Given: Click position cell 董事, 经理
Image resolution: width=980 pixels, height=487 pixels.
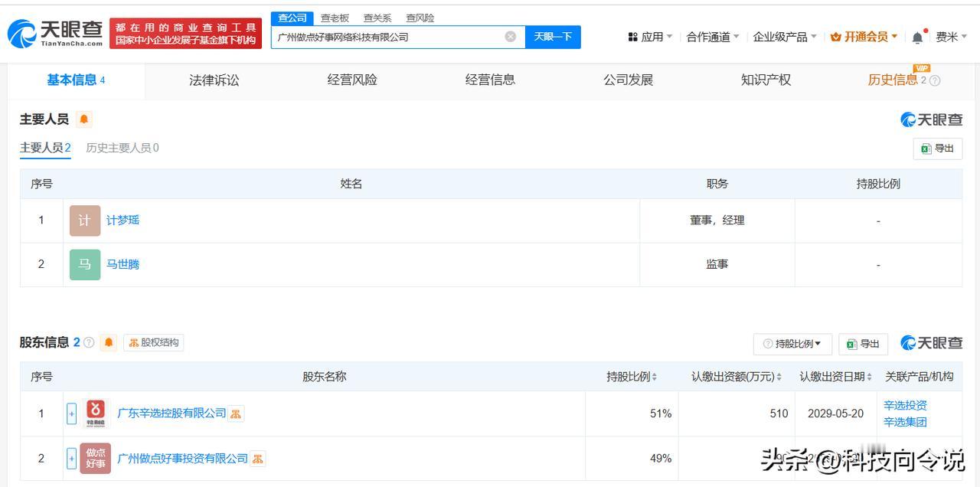Looking at the screenshot, I should pos(717,221).
